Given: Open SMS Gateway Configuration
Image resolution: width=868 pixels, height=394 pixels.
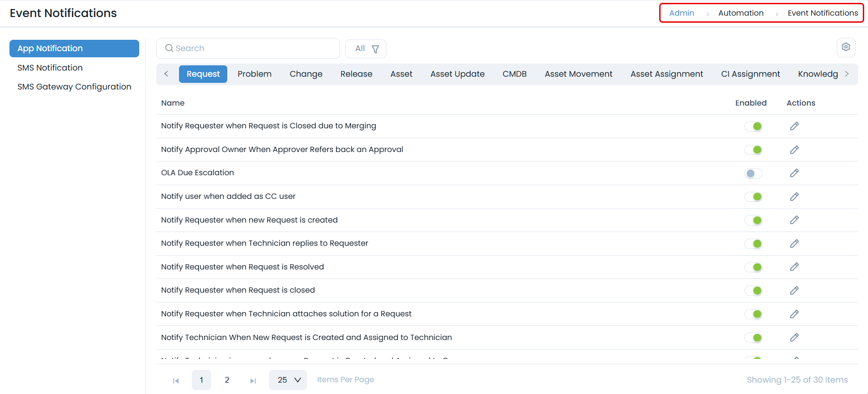Looking at the screenshot, I should coord(74,87).
